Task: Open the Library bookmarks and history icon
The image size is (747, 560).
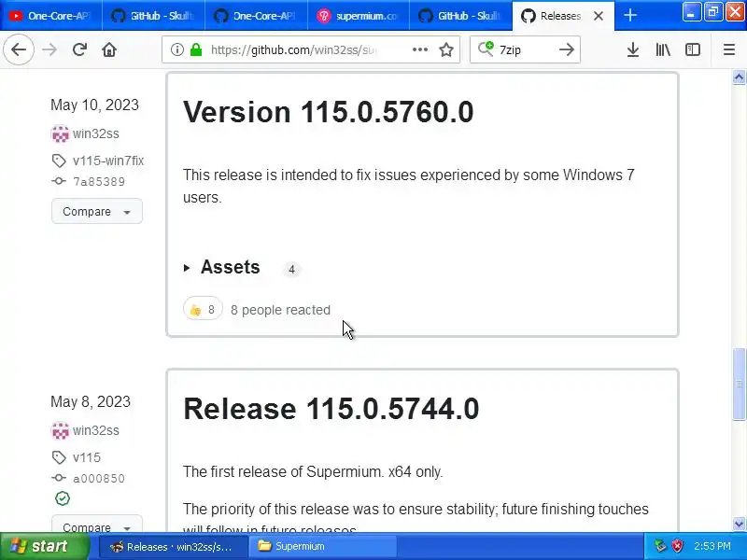Action: click(663, 49)
